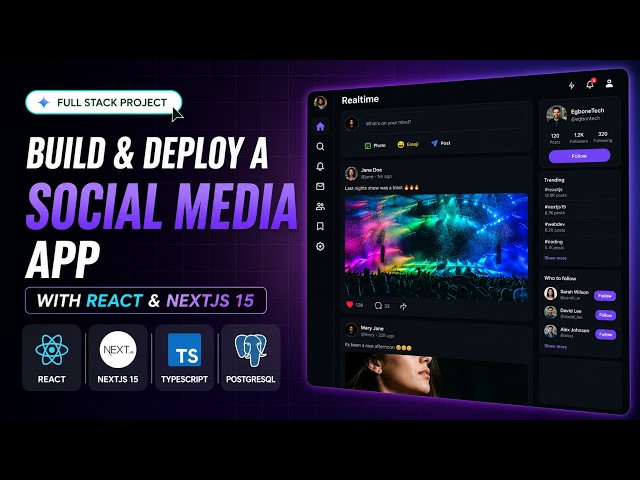
Task: Add a Photo to the post
Action: (375, 145)
